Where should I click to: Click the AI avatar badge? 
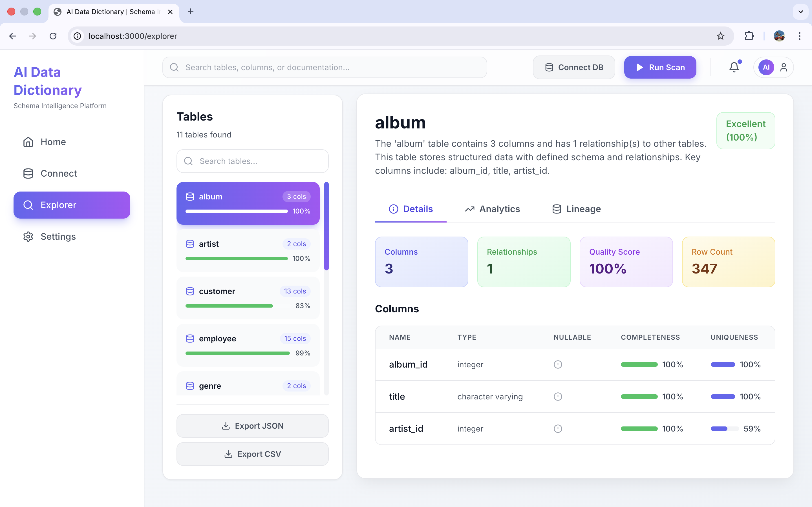767,67
